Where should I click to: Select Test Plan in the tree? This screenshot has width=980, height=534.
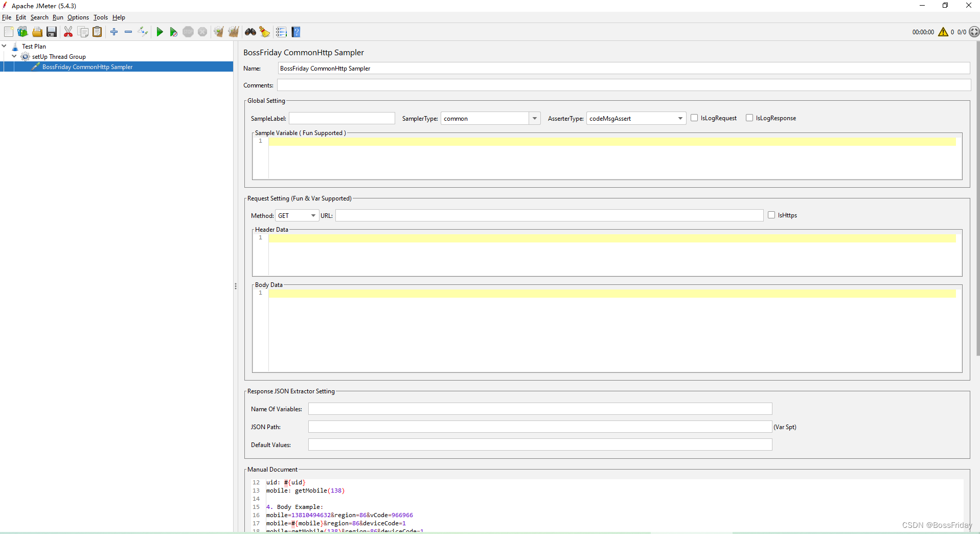click(x=34, y=46)
